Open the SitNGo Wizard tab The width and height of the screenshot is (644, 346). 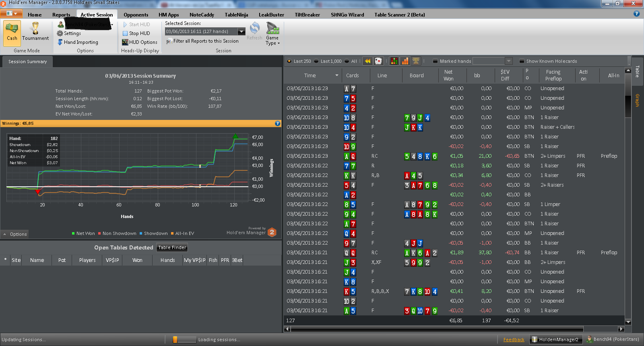(347, 15)
